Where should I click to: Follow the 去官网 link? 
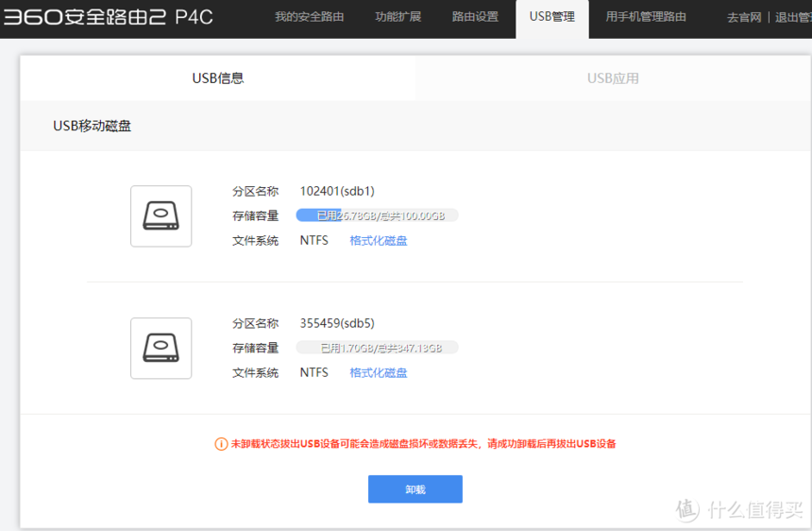coord(744,18)
